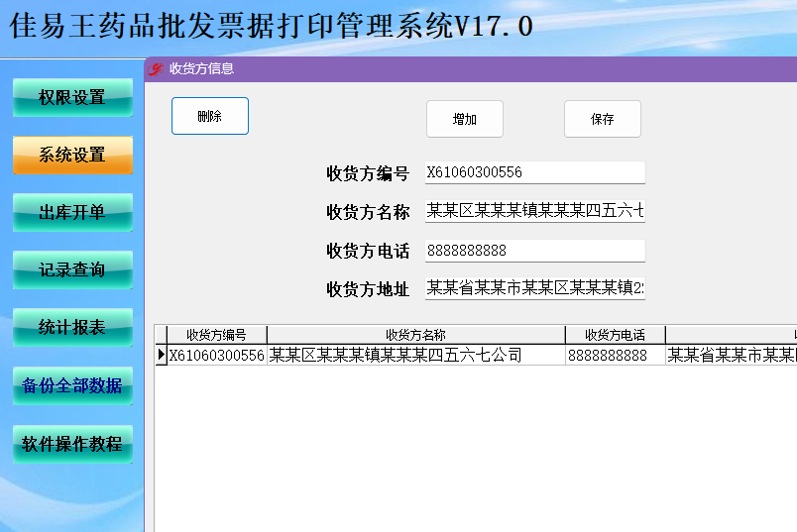Go to 出库开单 section
The image size is (797, 532).
tap(72, 212)
